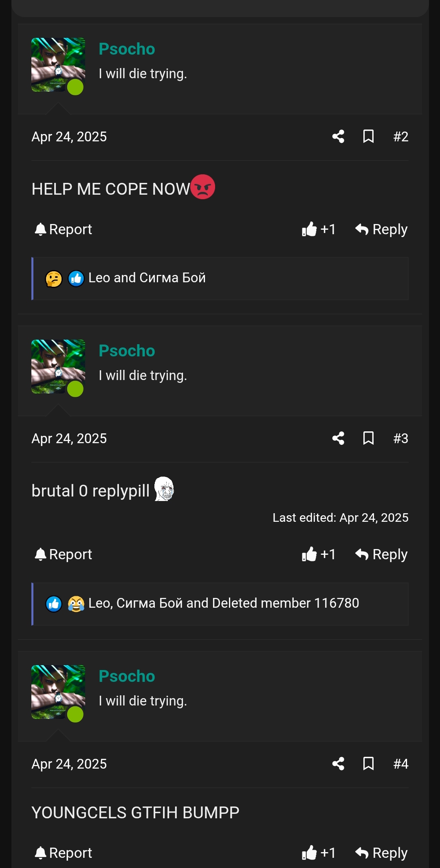This screenshot has width=440, height=868.
Task: Click Leo in post #3's reaction list
Action: coord(100,603)
